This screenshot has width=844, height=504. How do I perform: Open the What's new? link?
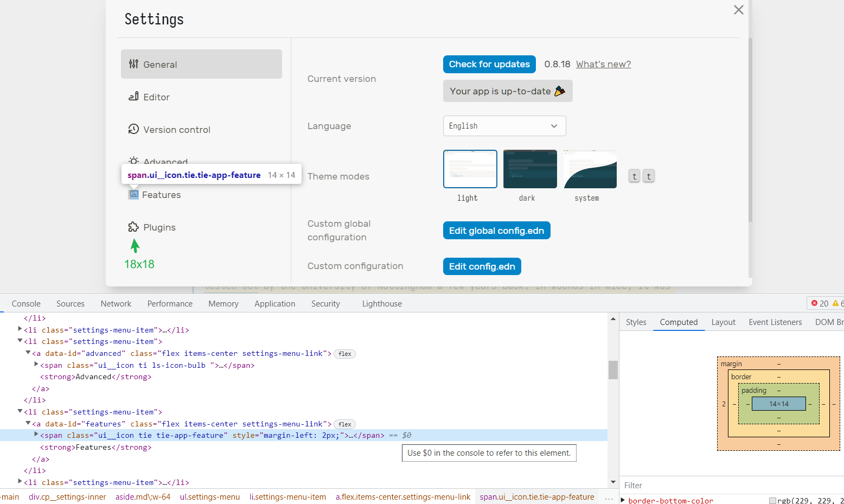603,64
